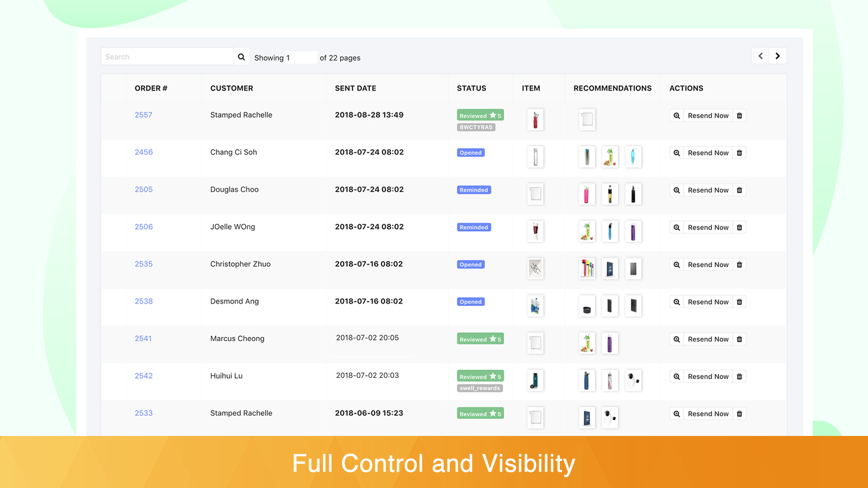
Task: Click the page number input box
Action: pos(301,57)
